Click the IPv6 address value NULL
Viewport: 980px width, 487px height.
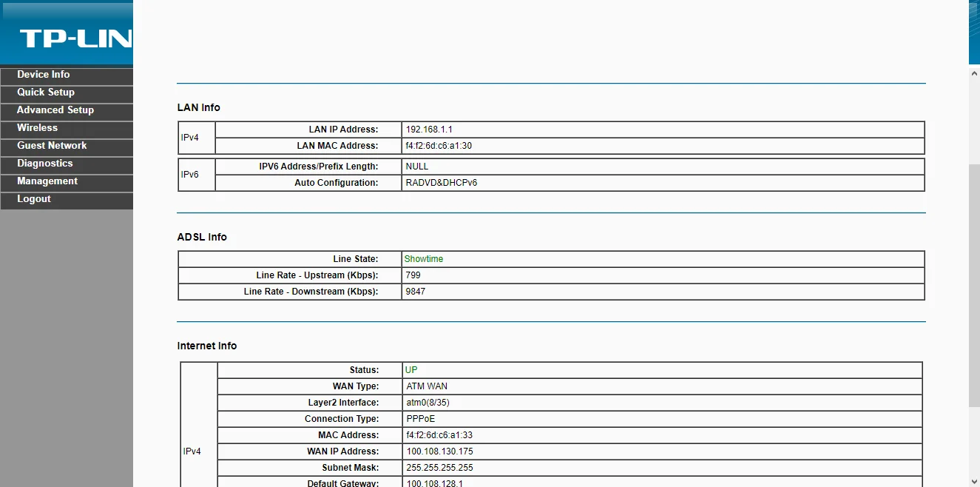(x=417, y=167)
